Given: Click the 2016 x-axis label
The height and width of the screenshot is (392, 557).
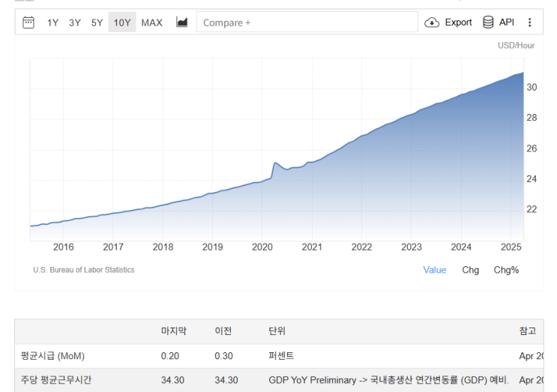Looking at the screenshot, I should (63, 247).
